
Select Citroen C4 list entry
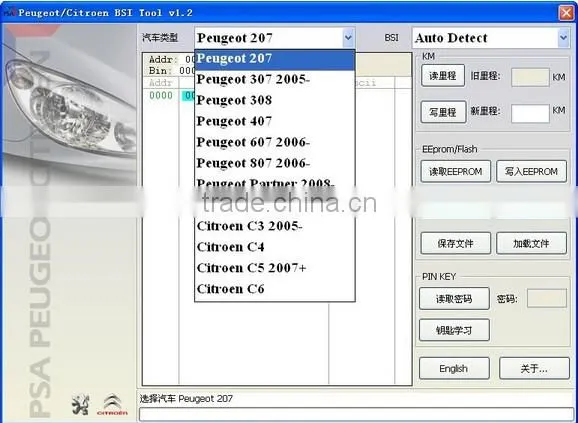click(275, 248)
